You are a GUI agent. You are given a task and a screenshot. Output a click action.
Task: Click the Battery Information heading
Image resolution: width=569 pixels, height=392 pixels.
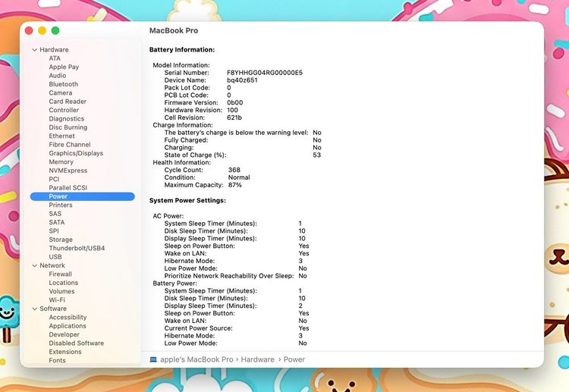coord(182,50)
